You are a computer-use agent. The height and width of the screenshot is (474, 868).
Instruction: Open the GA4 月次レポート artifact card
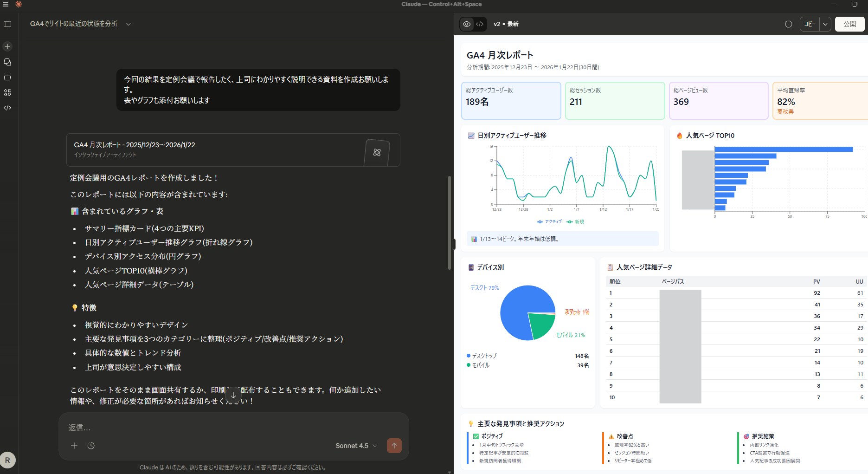pos(233,150)
